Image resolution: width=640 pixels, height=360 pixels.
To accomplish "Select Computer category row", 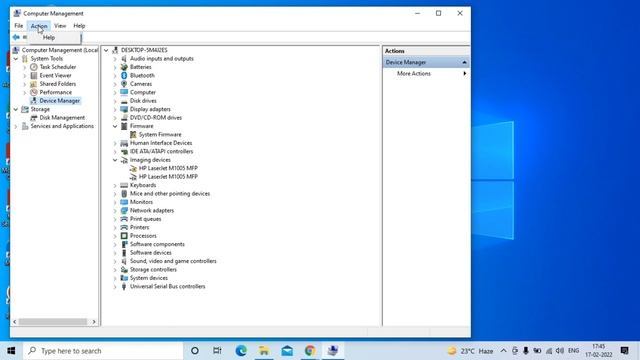I will point(142,92).
